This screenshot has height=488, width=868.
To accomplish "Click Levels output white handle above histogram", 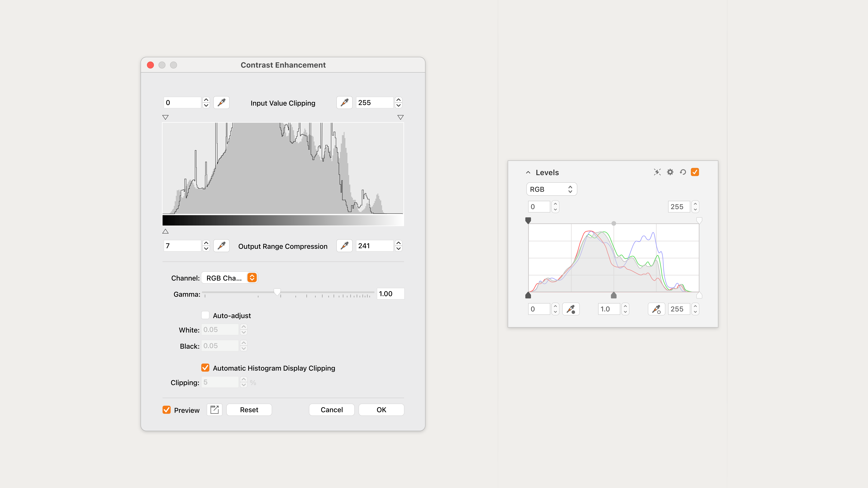I will [x=699, y=221].
